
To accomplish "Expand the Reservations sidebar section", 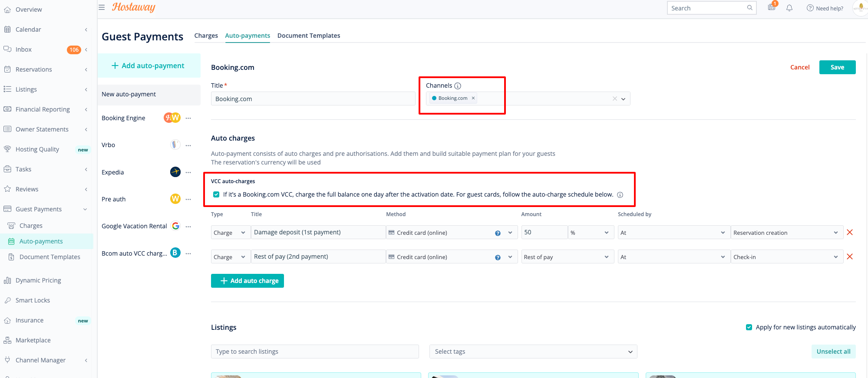I will pos(86,69).
